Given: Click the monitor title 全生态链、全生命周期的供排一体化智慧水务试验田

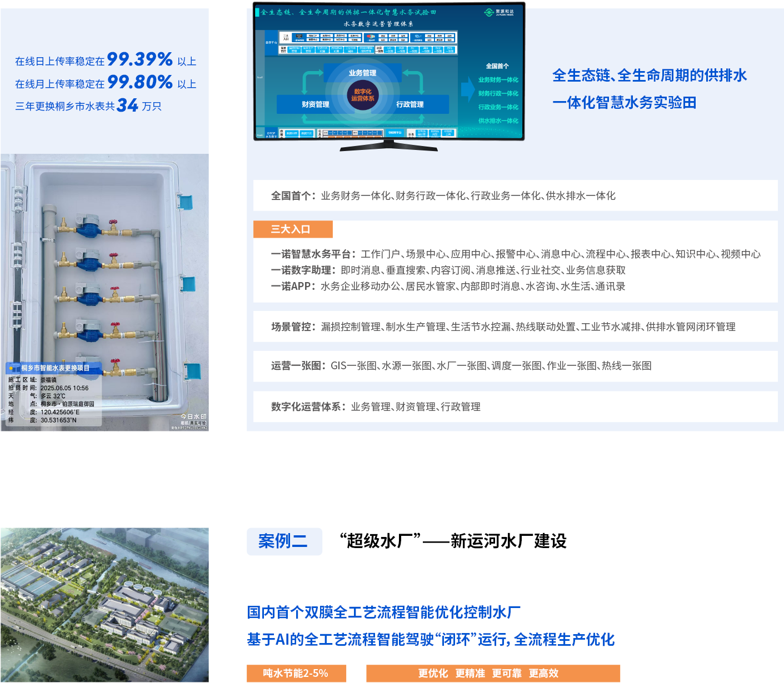Looking at the screenshot, I should [348, 12].
